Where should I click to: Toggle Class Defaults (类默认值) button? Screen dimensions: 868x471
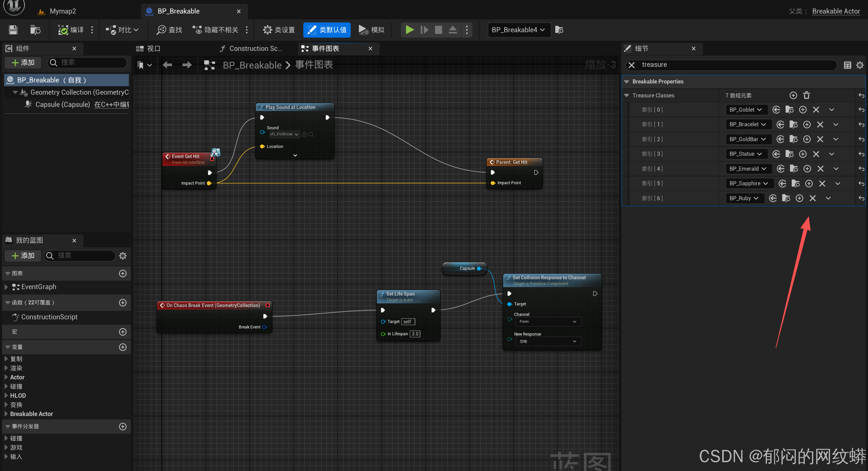327,30
